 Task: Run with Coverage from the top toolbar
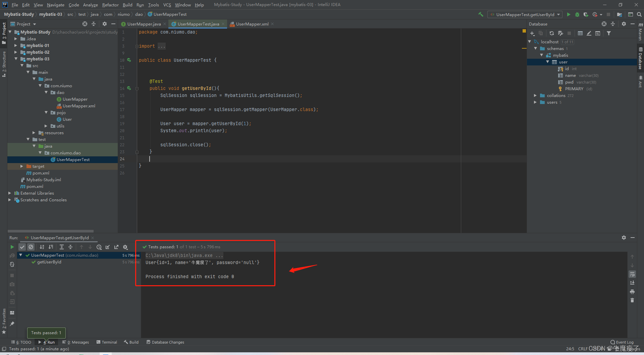tap(586, 14)
